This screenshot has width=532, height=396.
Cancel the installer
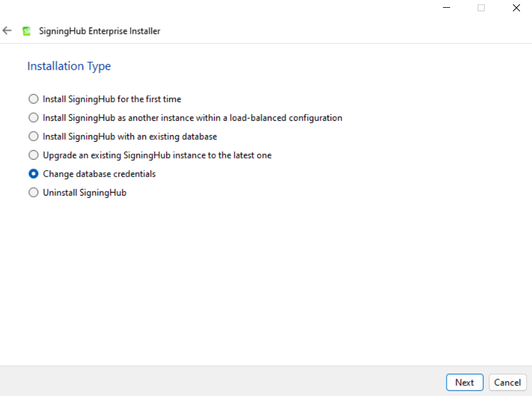(x=507, y=382)
